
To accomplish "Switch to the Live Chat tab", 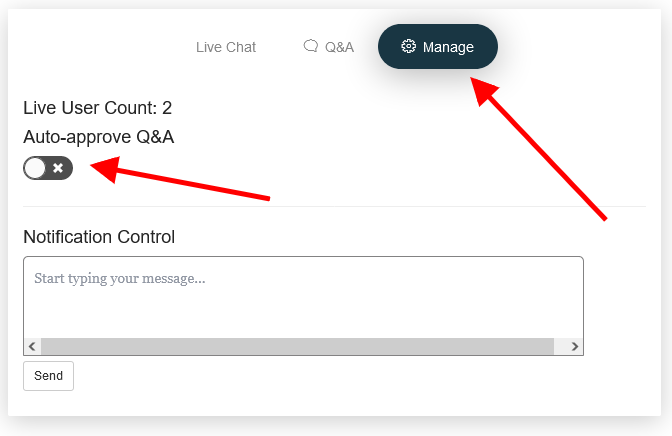I will pos(226,47).
